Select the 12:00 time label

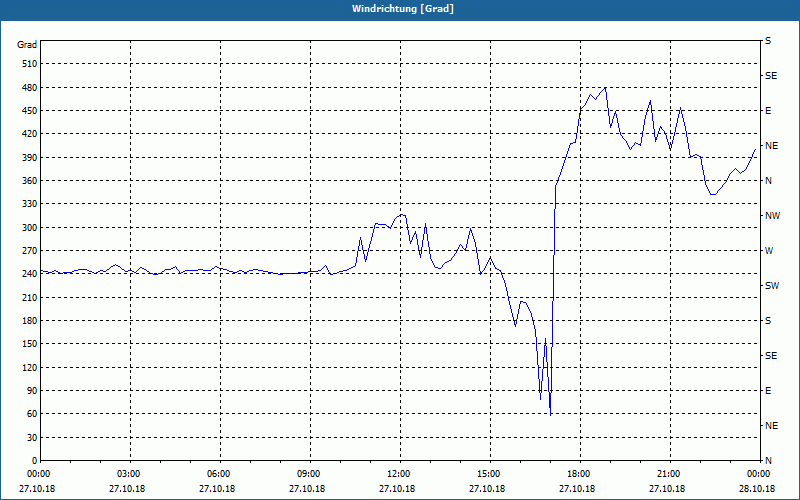pyautogui.click(x=400, y=474)
